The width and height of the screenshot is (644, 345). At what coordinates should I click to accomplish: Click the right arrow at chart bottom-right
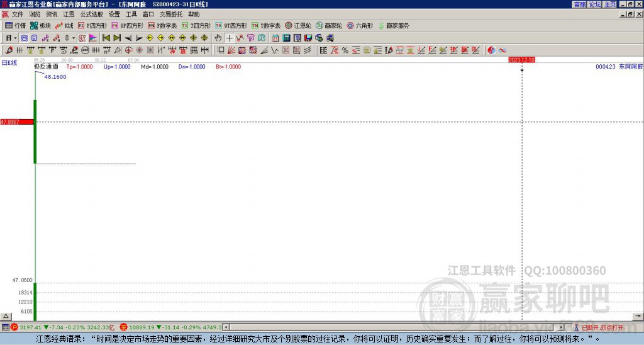[x=638, y=316]
